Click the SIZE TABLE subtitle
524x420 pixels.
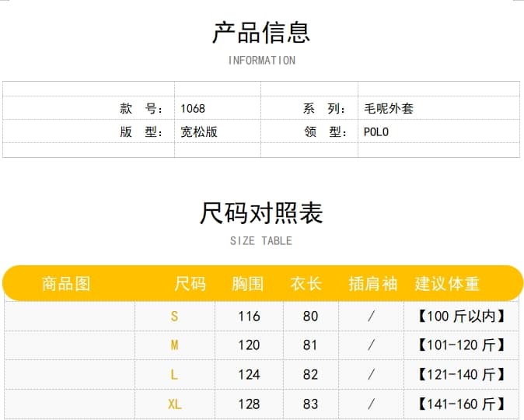point(261,241)
